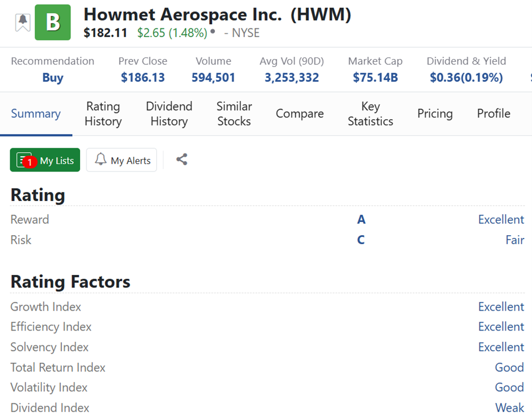Click the Volatility Index label
Image resolution: width=532 pixels, height=418 pixels.
(49, 387)
